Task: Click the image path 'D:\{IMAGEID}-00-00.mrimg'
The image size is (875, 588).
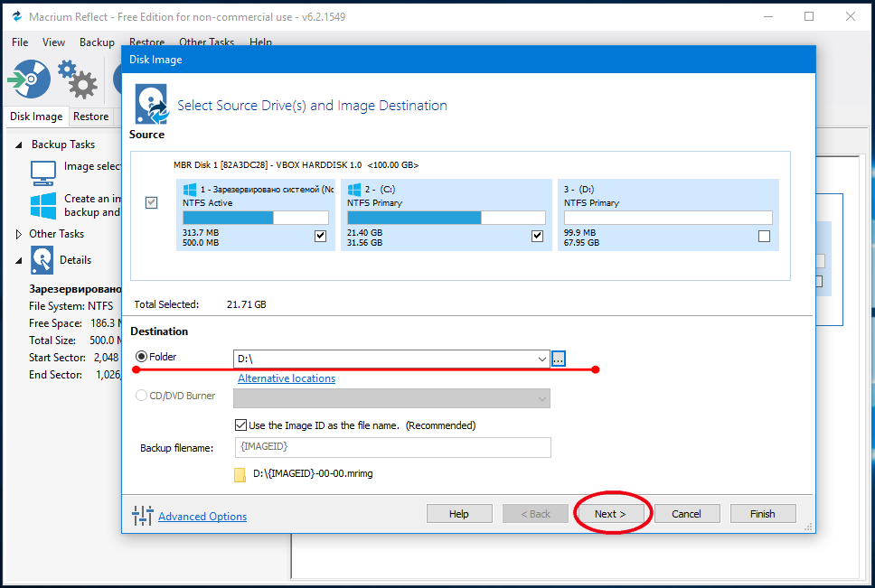Action: pos(313,474)
